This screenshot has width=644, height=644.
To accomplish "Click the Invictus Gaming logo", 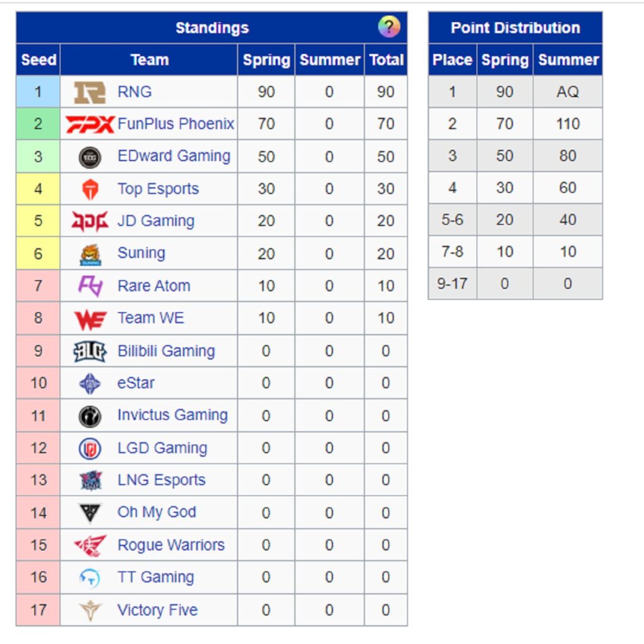I will click(90, 416).
